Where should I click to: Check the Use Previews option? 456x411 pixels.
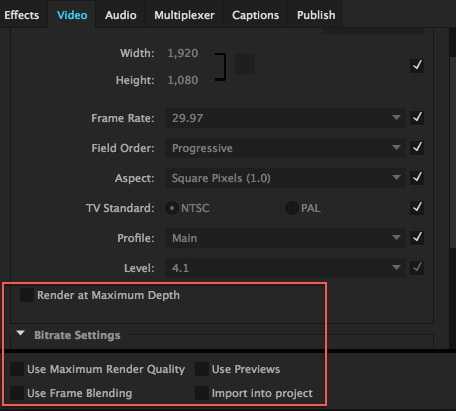202,369
